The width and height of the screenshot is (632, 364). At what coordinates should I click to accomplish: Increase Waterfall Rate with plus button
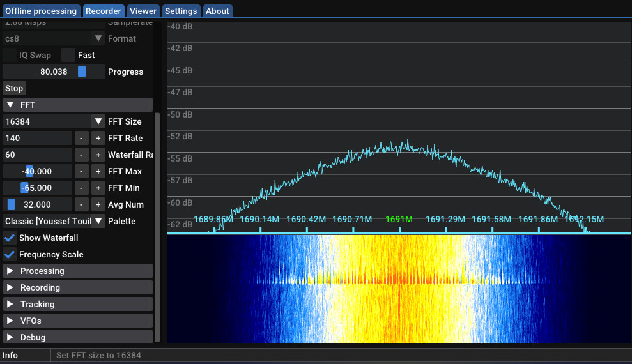coord(98,155)
